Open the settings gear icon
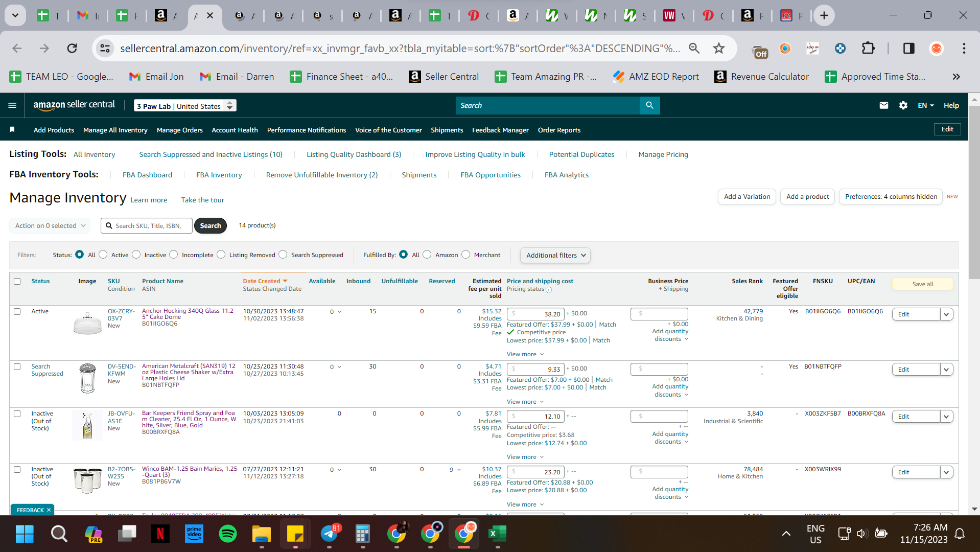This screenshot has height=552, width=980. (x=903, y=105)
